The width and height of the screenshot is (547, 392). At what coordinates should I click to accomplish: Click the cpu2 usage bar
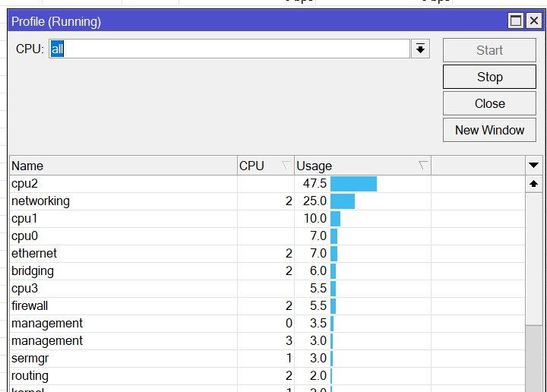[x=353, y=184]
